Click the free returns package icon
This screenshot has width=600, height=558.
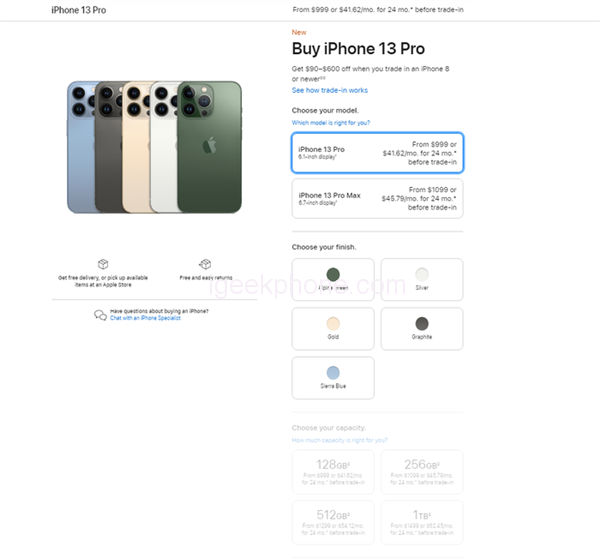click(x=205, y=264)
